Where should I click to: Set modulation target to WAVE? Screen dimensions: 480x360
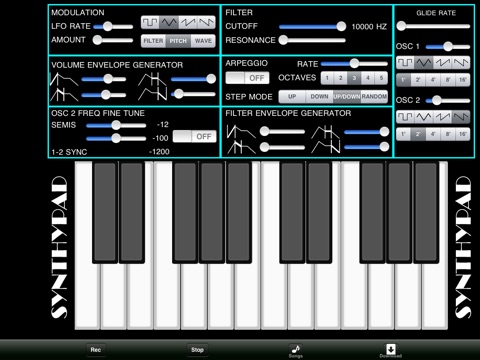coord(203,41)
